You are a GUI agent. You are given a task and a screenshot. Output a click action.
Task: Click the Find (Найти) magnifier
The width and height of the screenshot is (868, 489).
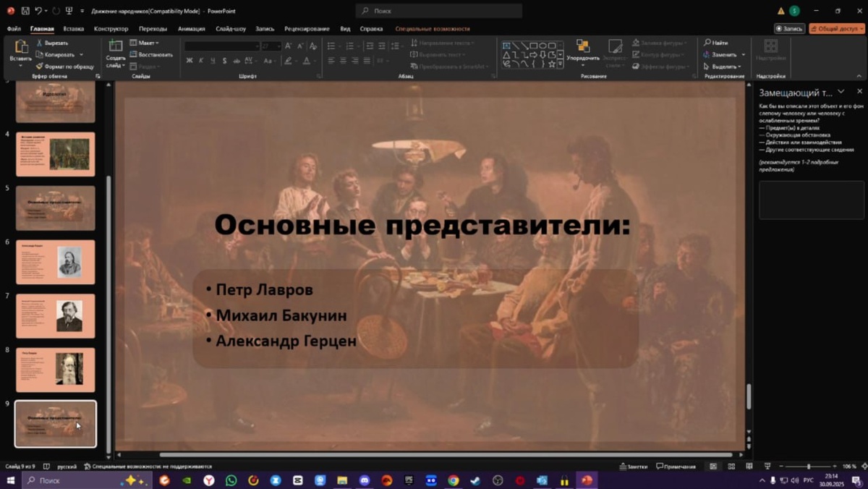[x=707, y=43]
